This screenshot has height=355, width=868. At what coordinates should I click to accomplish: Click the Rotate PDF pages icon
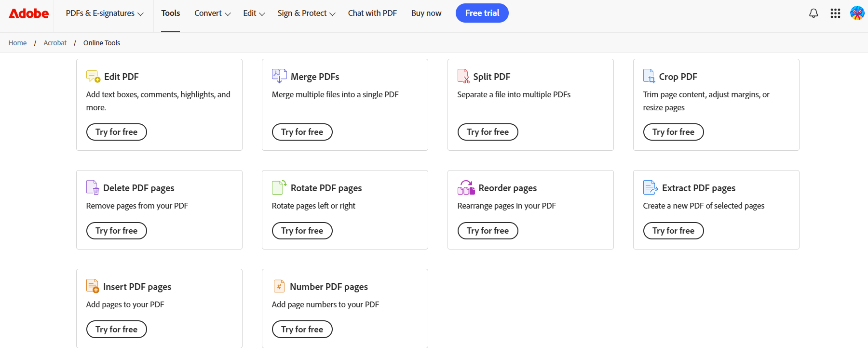pyautogui.click(x=279, y=187)
